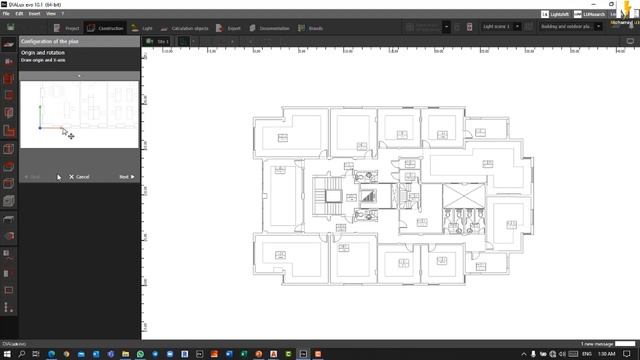Click Next in the plan configuration

click(x=127, y=177)
